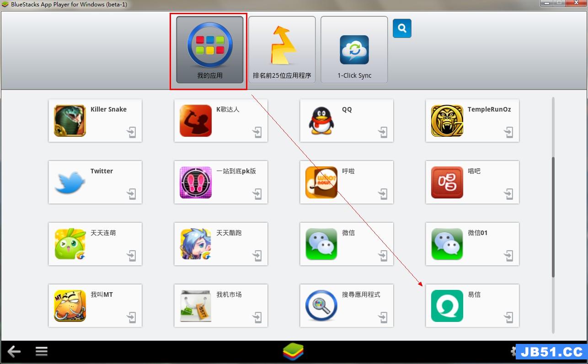The height and width of the screenshot is (364, 588).
Task: Launch the TempleRunOz app icon
Action: 447,121
